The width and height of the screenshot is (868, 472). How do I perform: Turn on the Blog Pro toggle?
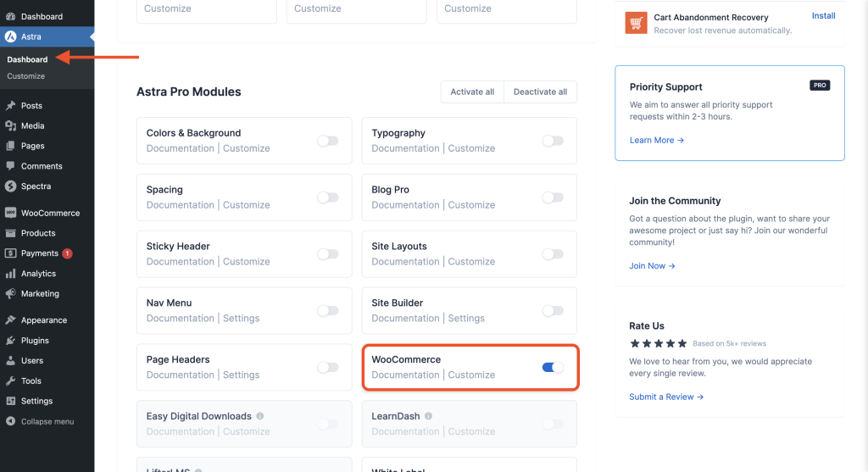553,197
